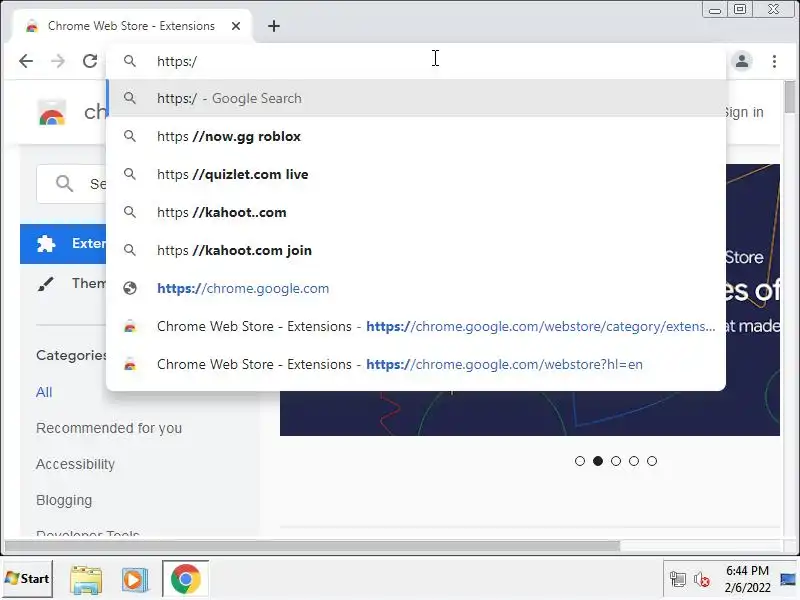
Task: Select the first carousel dot
Action: click(x=580, y=461)
